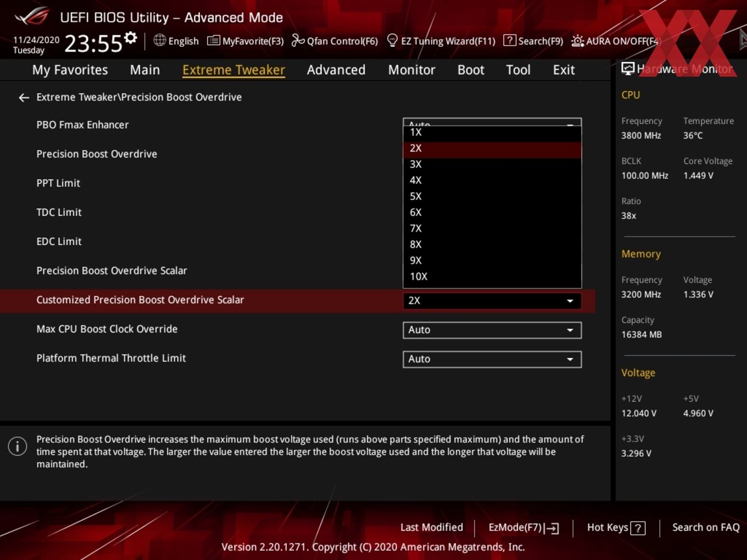747x560 pixels.
Task: Open the Tool tab
Action: (518, 70)
